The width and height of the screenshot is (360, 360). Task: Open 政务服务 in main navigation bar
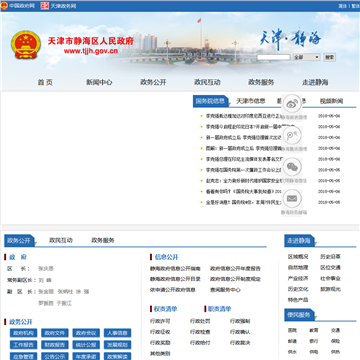(x=261, y=82)
